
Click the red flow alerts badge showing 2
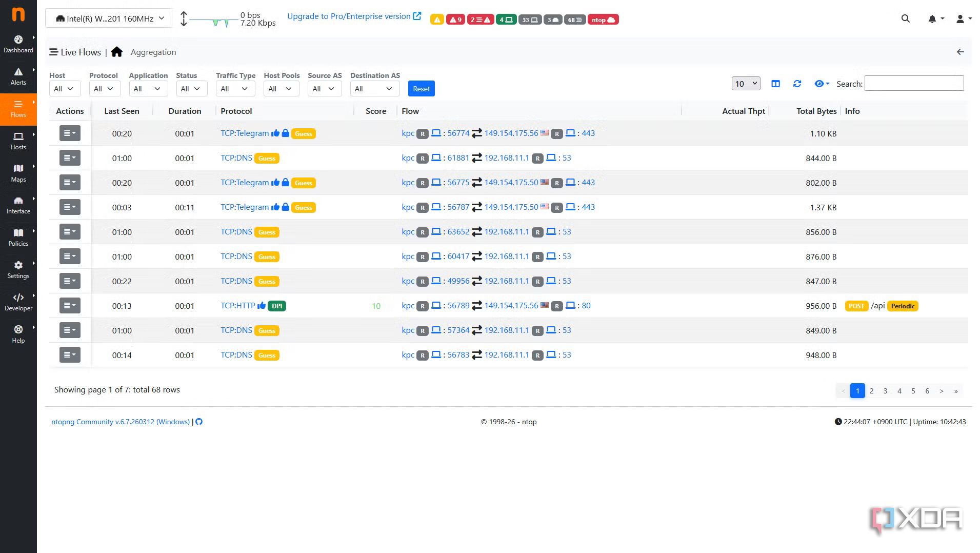[x=481, y=19]
